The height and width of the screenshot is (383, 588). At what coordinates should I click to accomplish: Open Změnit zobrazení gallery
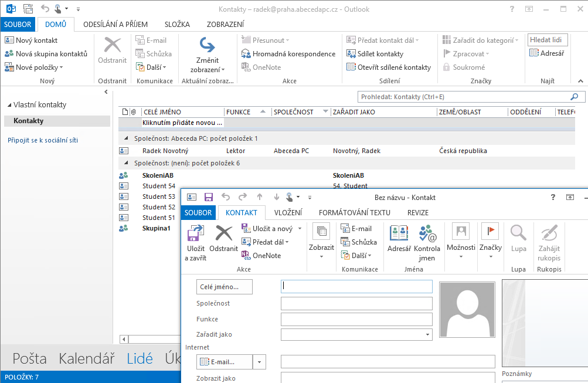click(x=208, y=55)
